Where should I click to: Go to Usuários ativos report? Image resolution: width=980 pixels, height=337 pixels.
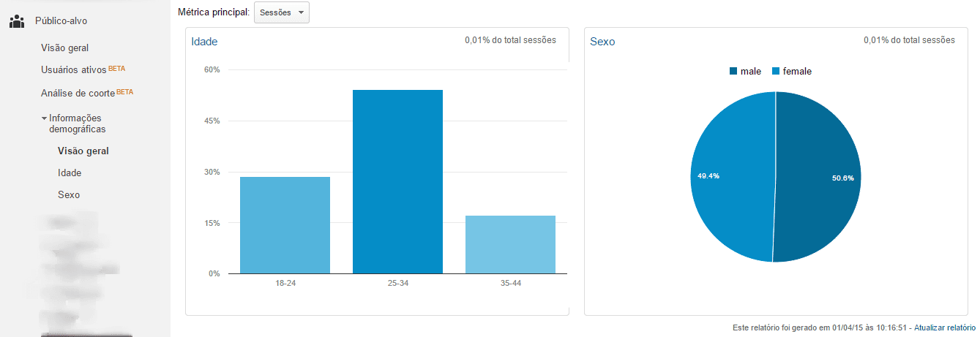coord(74,70)
